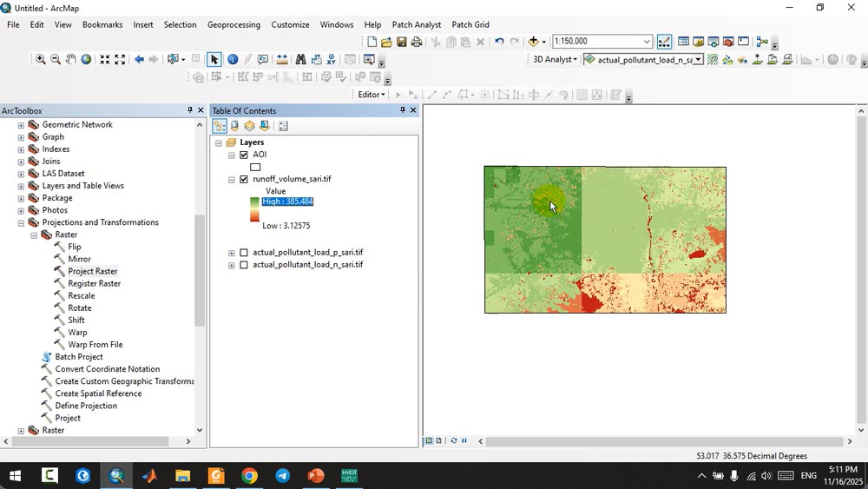Click the Add Data button

coord(533,42)
